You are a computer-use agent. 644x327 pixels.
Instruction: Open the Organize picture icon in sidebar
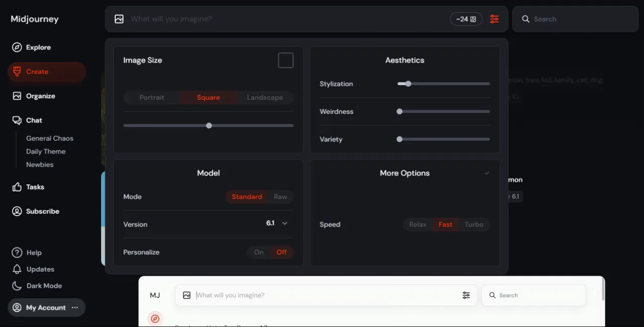(x=17, y=96)
